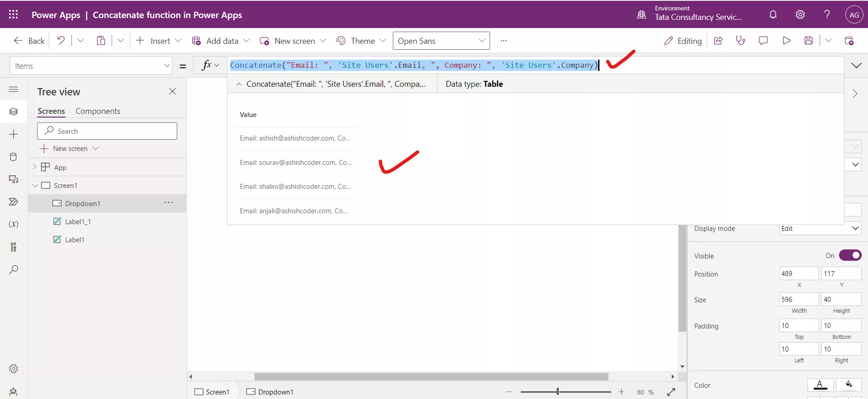Open the AG account avatar

tap(854, 14)
